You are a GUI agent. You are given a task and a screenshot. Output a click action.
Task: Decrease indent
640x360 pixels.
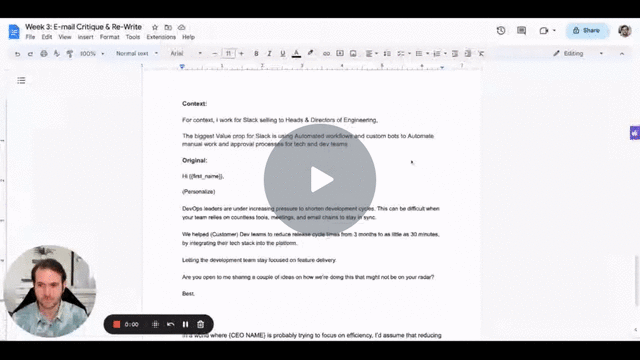(455, 53)
